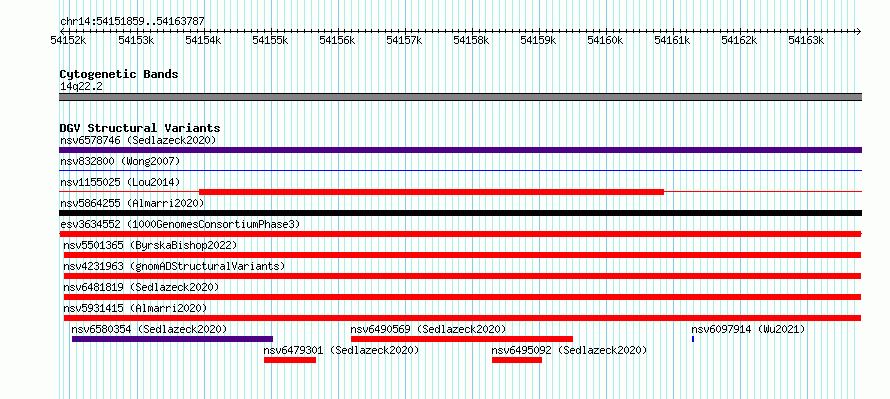Screen dimensions: 890x399
Task: Open nsv5501365 (ByrskaBishop2022) label
Action: point(150,245)
